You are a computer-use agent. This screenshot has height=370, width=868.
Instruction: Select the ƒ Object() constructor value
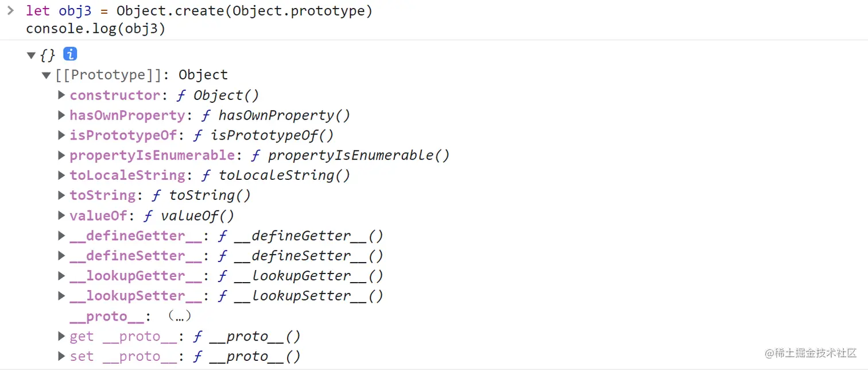218,95
